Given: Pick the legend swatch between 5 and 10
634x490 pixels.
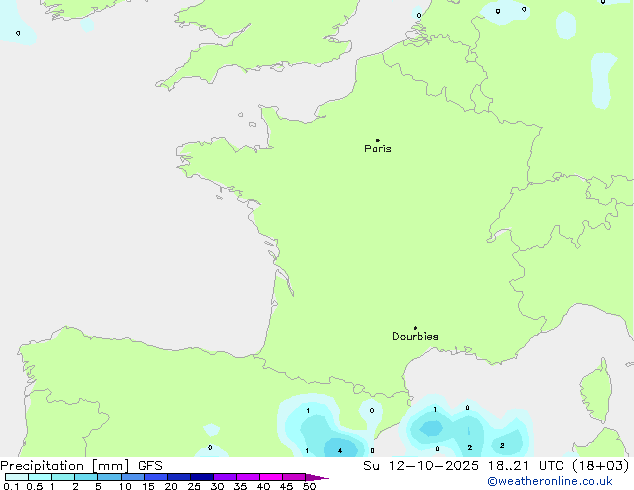Looking at the screenshot, I should pyautogui.click(x=109, y=477).
